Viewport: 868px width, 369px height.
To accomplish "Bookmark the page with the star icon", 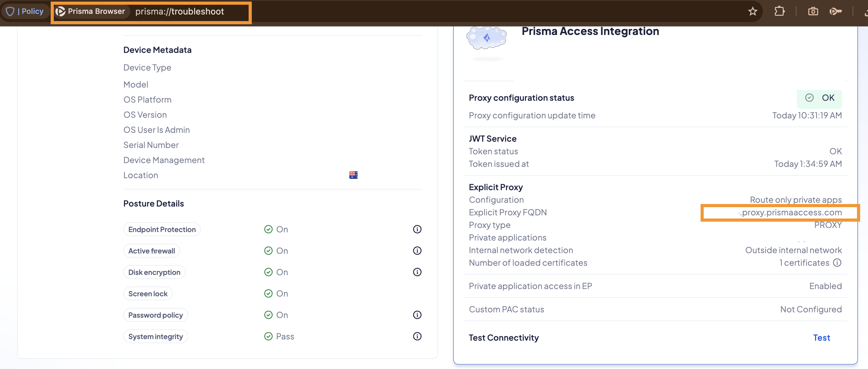I will (x=752, y=11).
